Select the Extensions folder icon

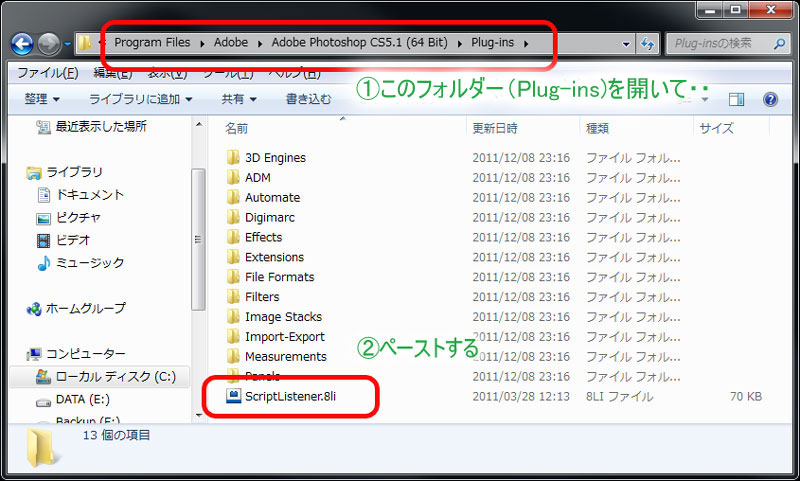[x=233, y=257]
